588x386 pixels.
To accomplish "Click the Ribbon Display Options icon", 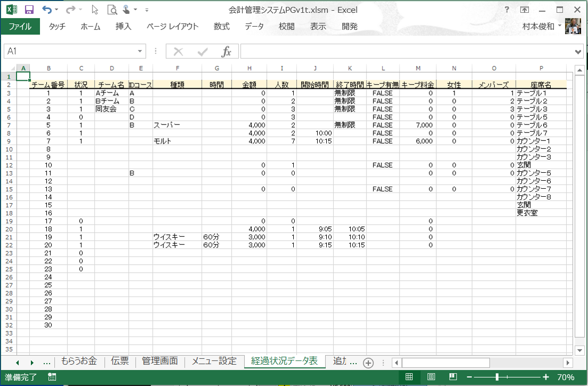I will click(525, 10).
